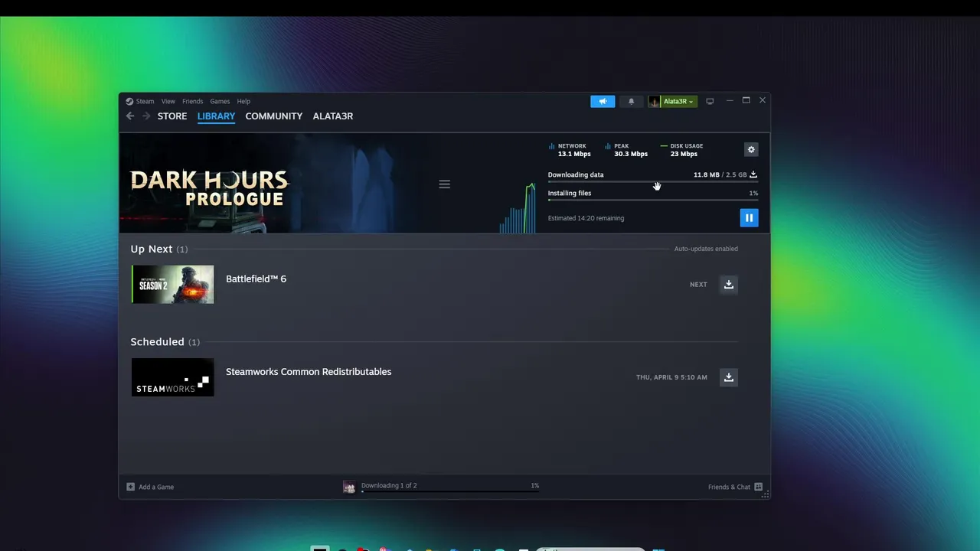Expand the Alata3R account dropdown
The image size is (980, 551).
678,101
